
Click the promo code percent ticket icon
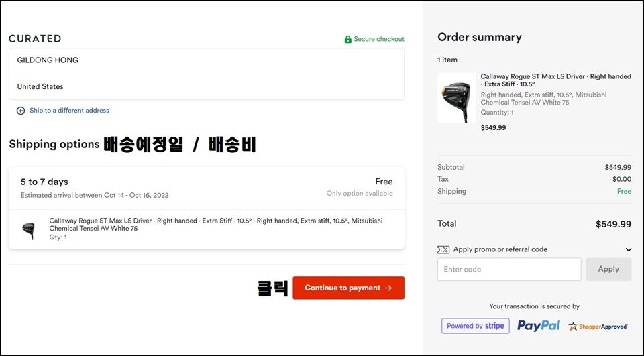pyautogui.click(x=443, y=249)
